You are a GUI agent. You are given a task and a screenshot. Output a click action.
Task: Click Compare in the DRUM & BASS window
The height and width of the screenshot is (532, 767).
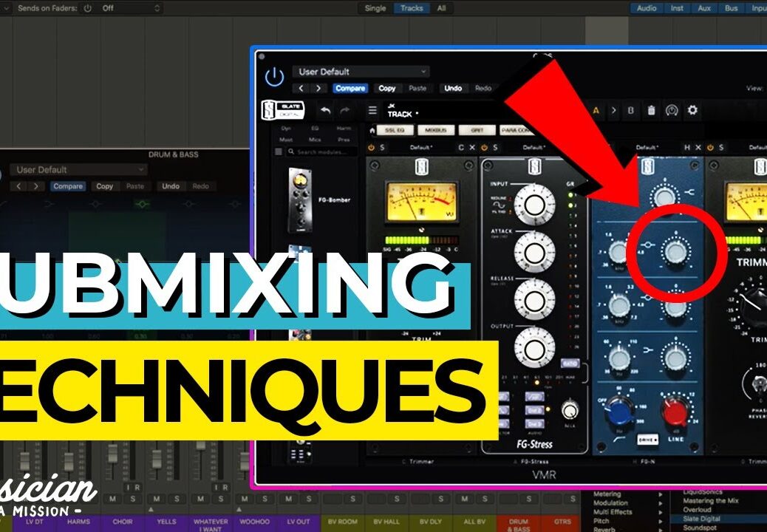tap(68, 186)
